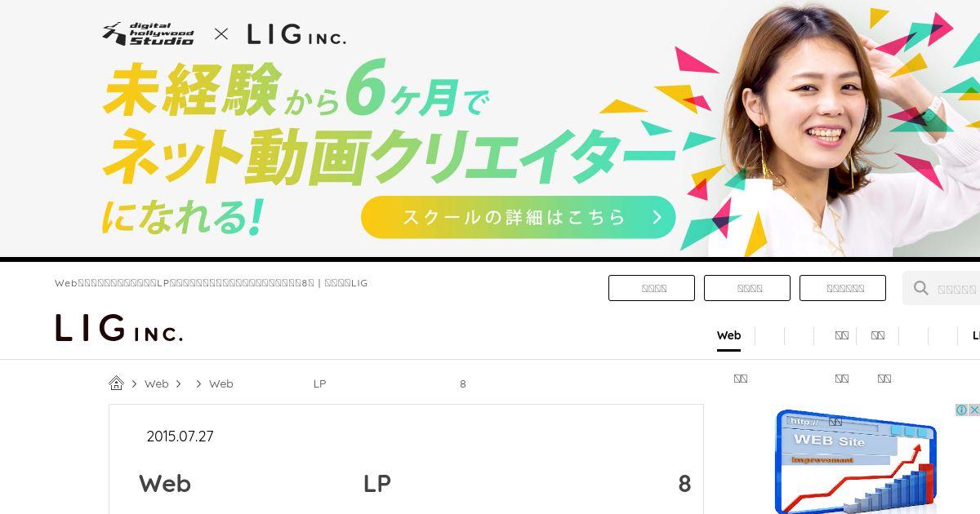This screenshot has width=980, height=514.
Task: Click the Digital Hollywood Studio logo in banner
Action: pyautogui.click(x=149, y=33)
